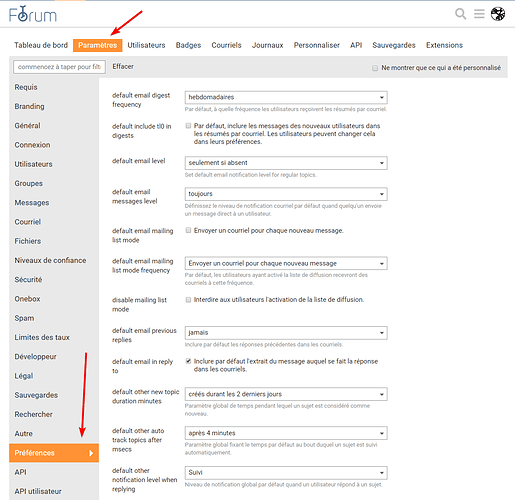This screenshot has width=515, height=500.
Task: Open the 'après 4 minutes' dropdown
Action: point(286,433)
